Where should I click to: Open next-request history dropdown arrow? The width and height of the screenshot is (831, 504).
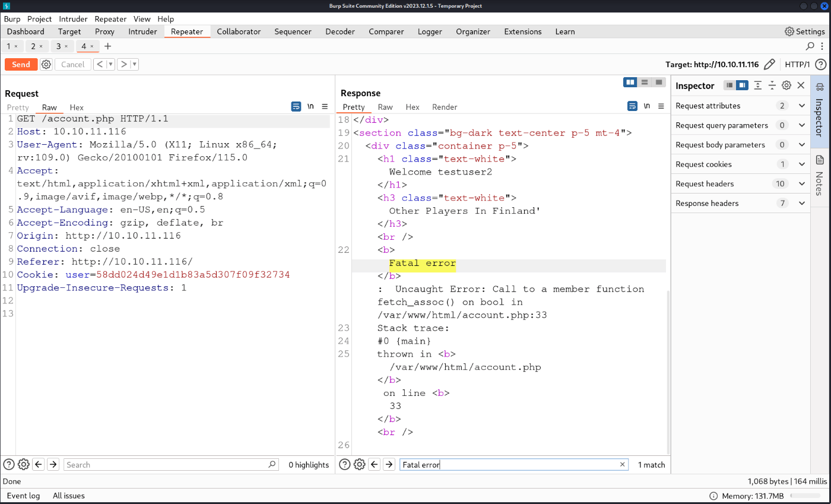[135, 64]
